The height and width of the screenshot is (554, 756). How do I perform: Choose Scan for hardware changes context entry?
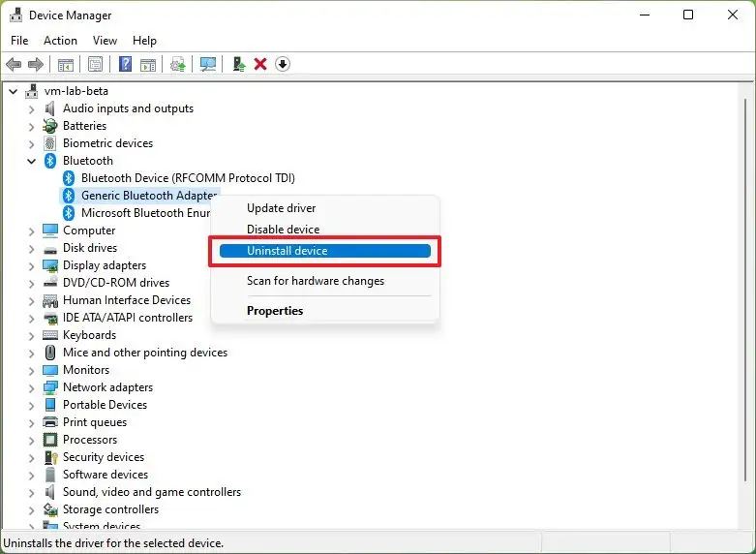click(x=325, y=281)
